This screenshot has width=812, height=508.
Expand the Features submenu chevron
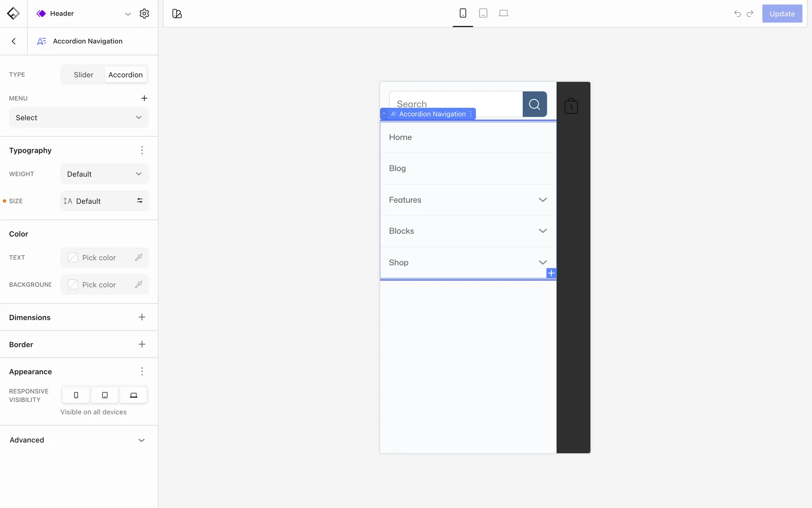click(x=543, y=200)
